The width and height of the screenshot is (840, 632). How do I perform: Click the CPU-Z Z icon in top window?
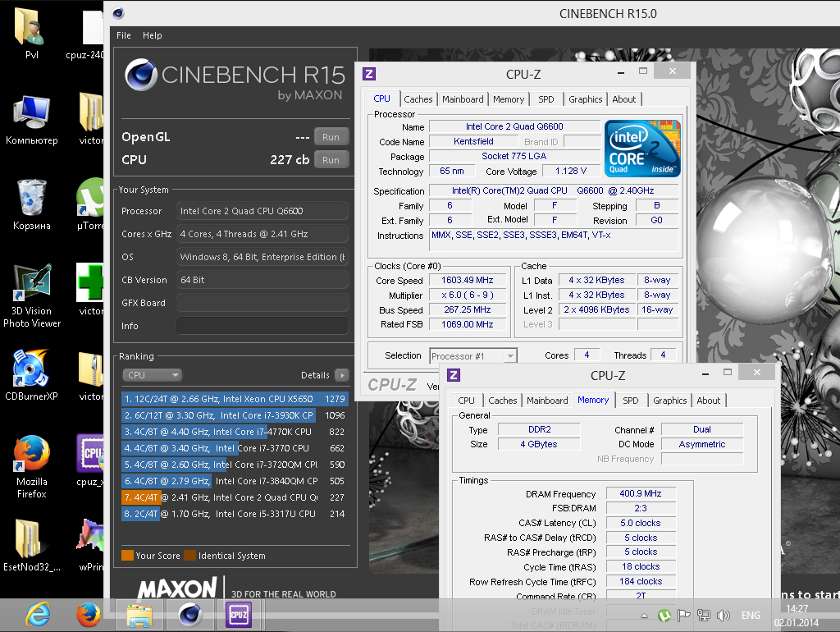click(x=369, y=74)
